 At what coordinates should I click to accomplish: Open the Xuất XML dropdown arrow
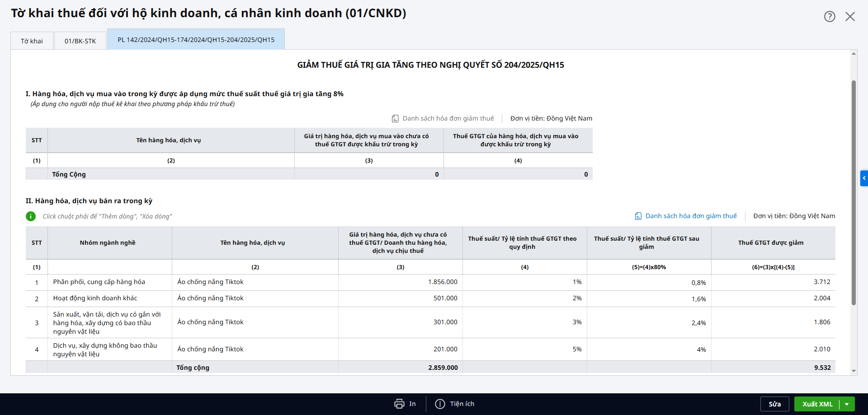click(x=847, y=404)
